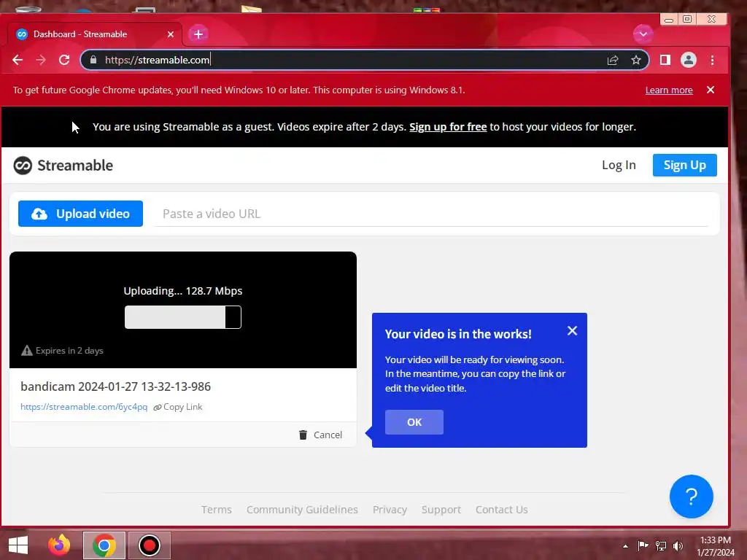Go back with the browser back arrow
747x560 pixels.
[x=18, y=60]
